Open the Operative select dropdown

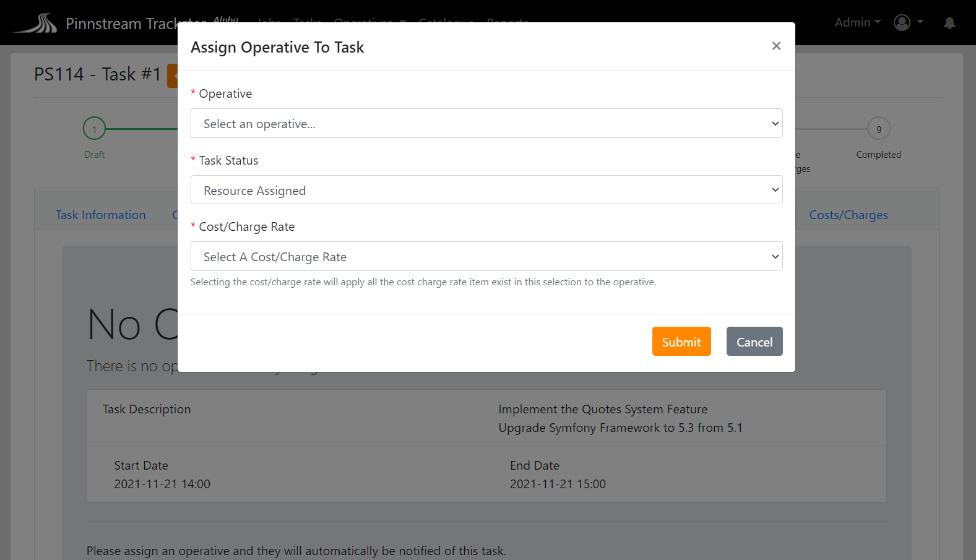pos(486,123)
